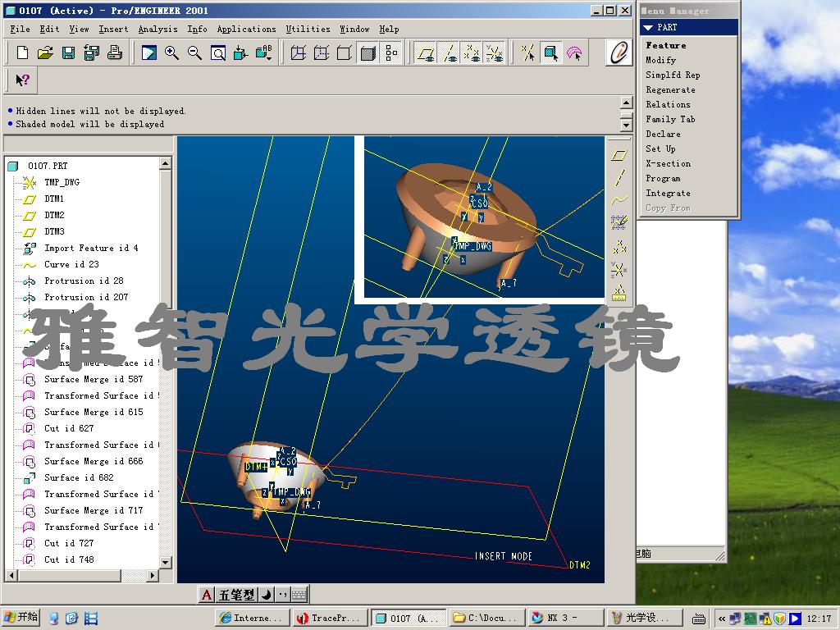
Task: Open the Insert menu
Action: 113,29
